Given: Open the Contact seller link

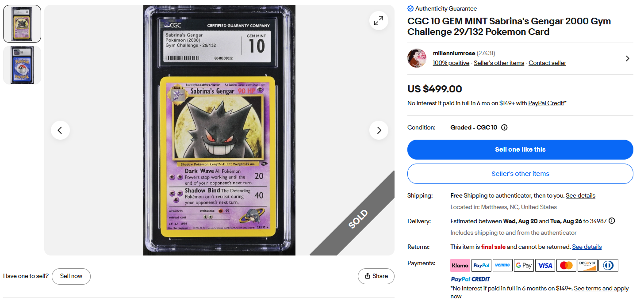Looking at the screenshot, I should pyautogui.click(x=547, y=63).
